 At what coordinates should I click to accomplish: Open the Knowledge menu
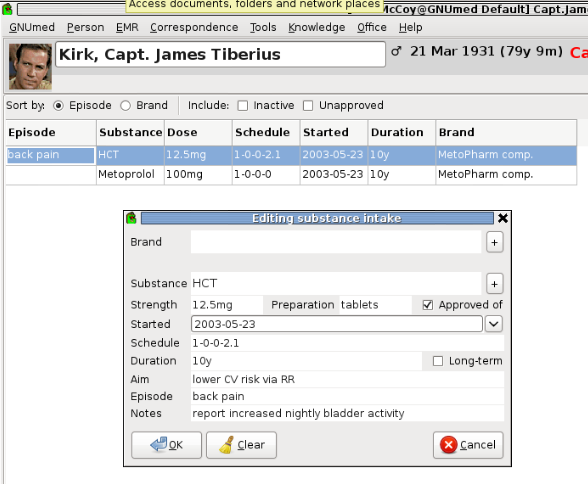pyautogui.click(x=316, y=27)
